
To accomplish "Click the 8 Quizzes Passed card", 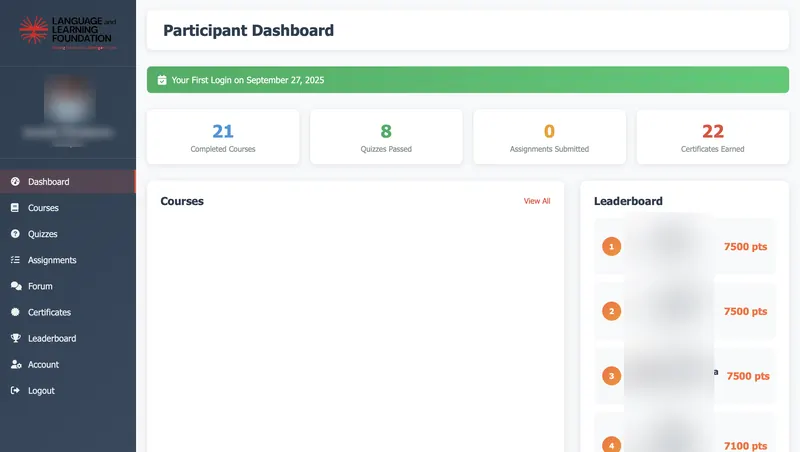I will pos(386,137).
